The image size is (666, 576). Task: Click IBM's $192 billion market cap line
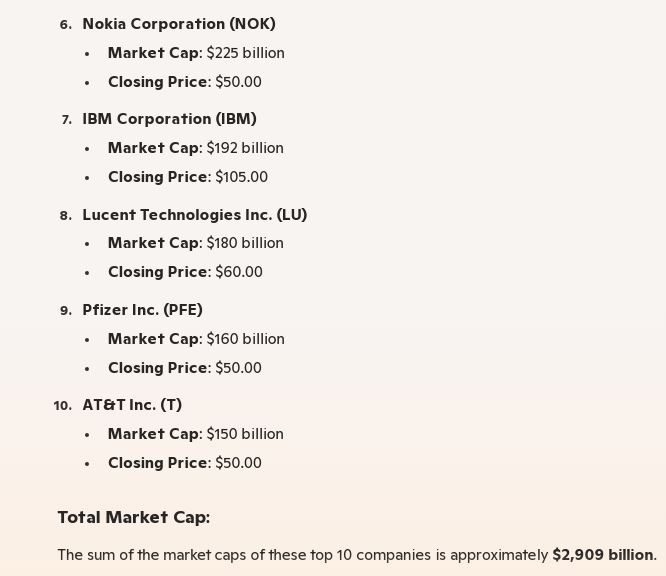tap(196, 148)
